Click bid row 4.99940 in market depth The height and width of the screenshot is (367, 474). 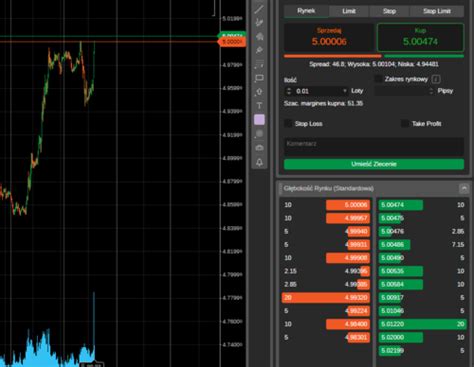[x=326, y=231]
